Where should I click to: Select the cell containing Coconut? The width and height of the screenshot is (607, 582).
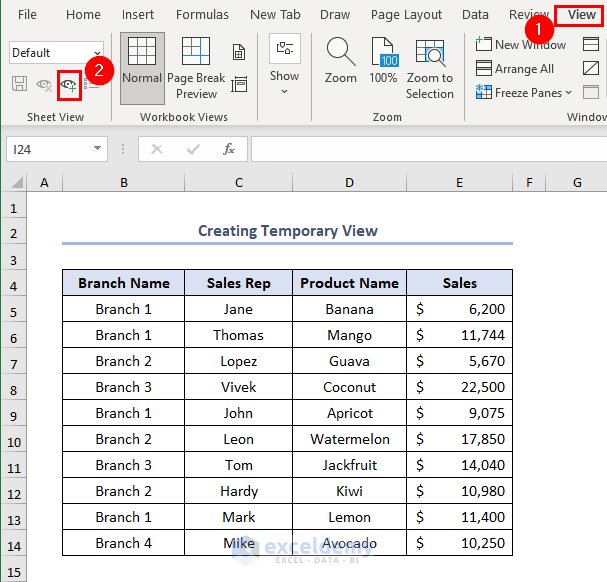349,387
